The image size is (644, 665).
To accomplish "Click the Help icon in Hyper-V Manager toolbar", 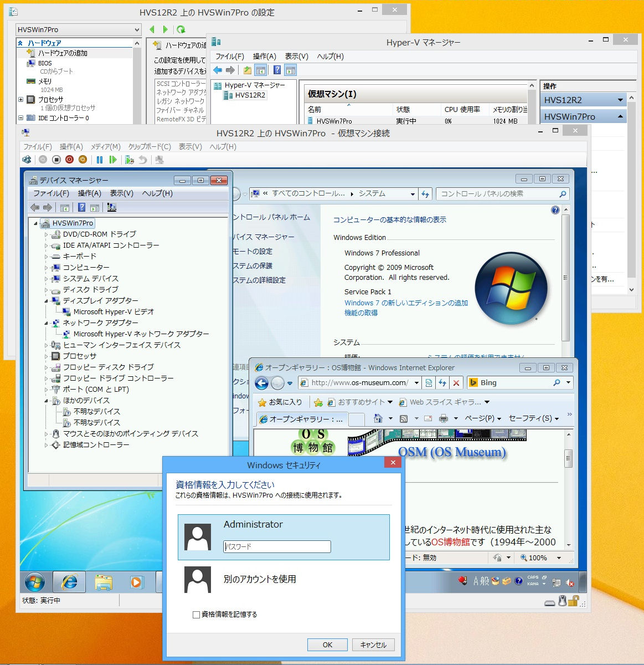I will (277, 70).
